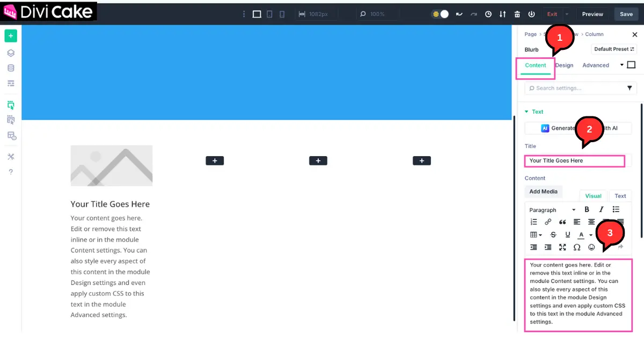This screenshot has width=644, height=338.
Task: Switch to tablet view mode
Action: [x=270, y=14]
